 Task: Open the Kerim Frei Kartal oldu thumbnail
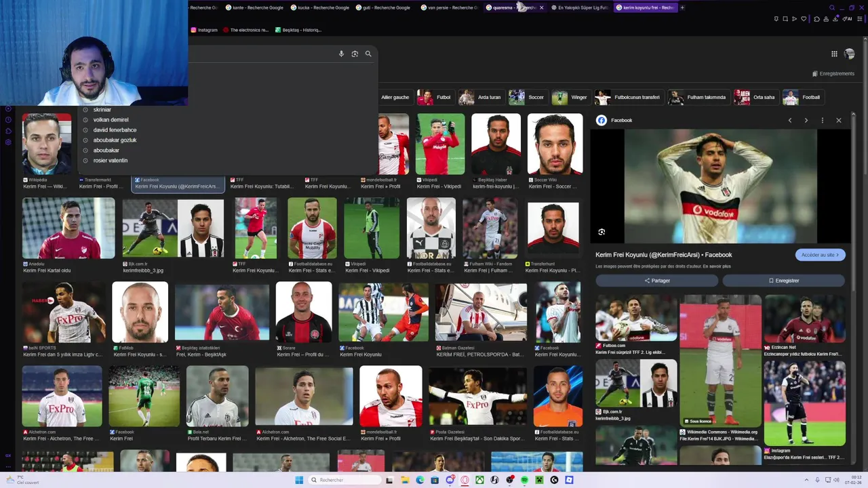68,228
